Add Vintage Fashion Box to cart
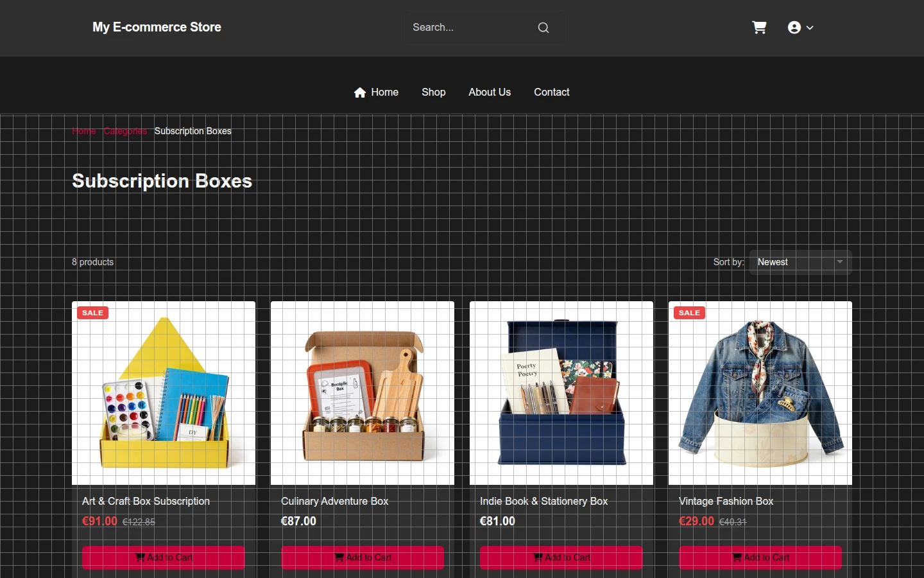Screen dimensions: 924x578 tap(760, 557)
